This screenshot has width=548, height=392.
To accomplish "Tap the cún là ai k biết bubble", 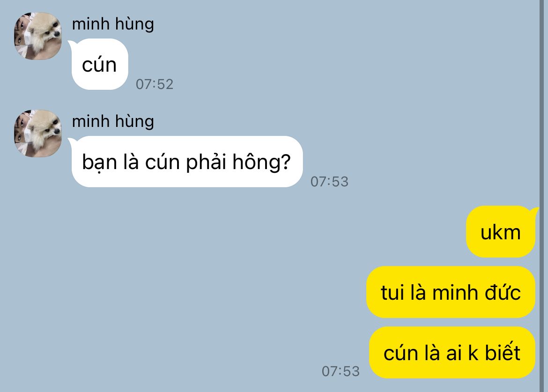I will (452, 353).
